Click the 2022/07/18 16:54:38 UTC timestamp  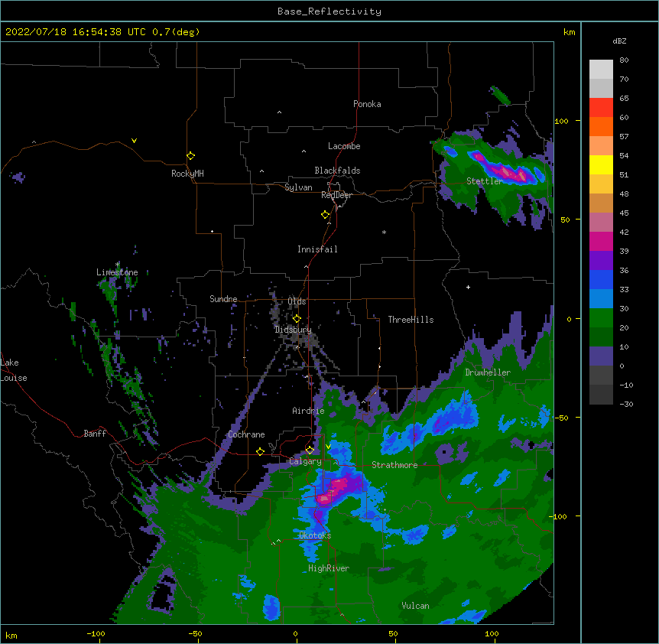coord(75,32)
